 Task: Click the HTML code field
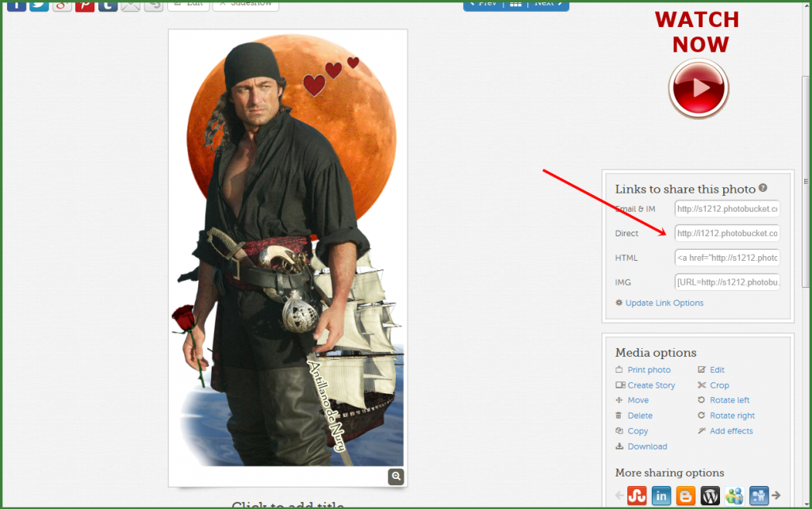(x=727, y=258)
